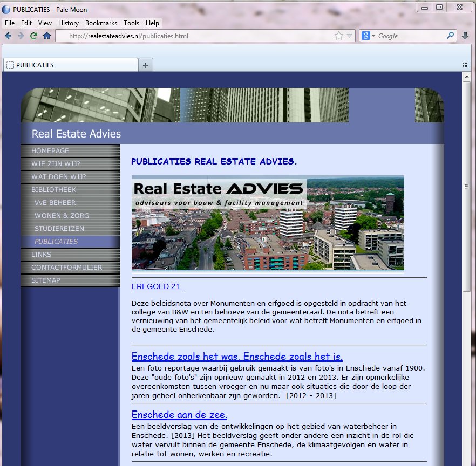Viewport: 476px width, 466px height.
Task: Reload the page with the green refresh icon
Action: tap(33, 36)
